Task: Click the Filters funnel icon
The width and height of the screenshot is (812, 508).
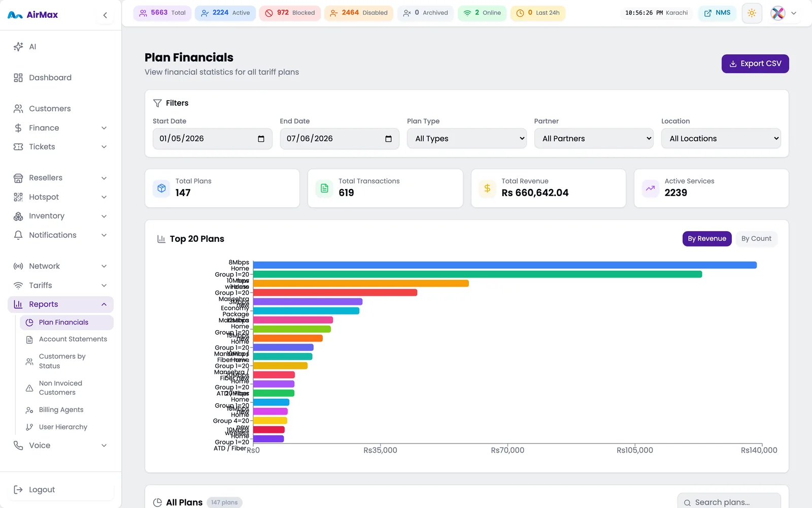Action: pyautogui.click(x=157, y=103)
